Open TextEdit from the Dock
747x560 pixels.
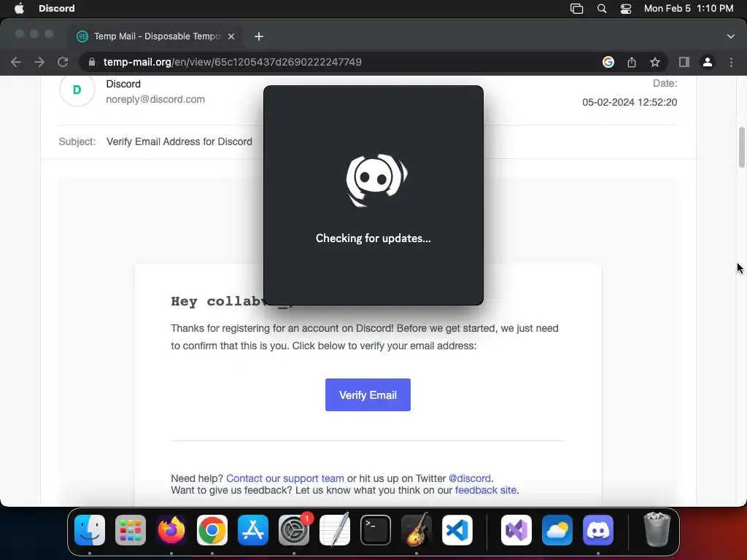(x=334, y=530)
